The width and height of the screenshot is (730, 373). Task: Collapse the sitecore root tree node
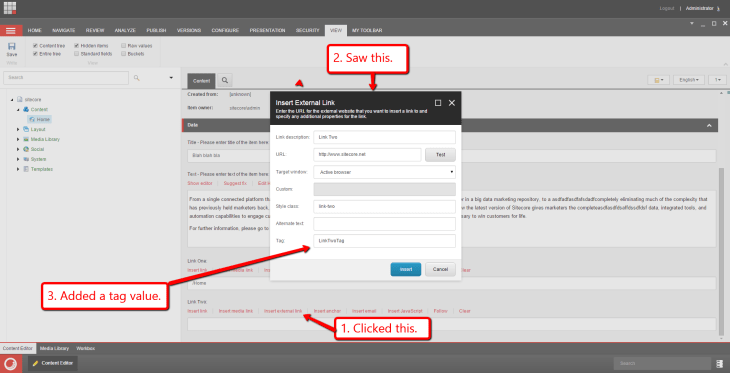[12, 100]
